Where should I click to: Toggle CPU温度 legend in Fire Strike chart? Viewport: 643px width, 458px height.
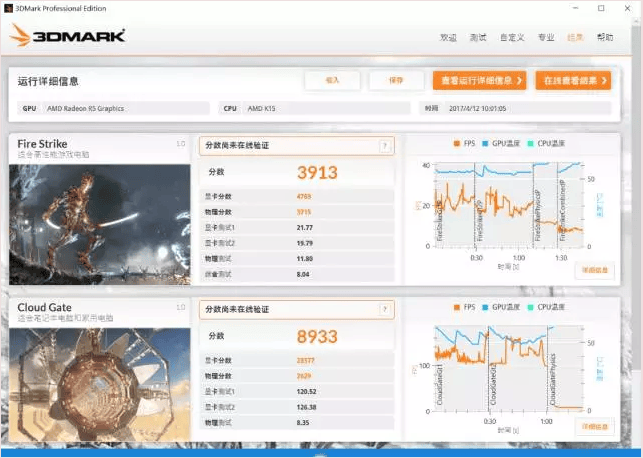pyautogui.click(x=546, y=144)
